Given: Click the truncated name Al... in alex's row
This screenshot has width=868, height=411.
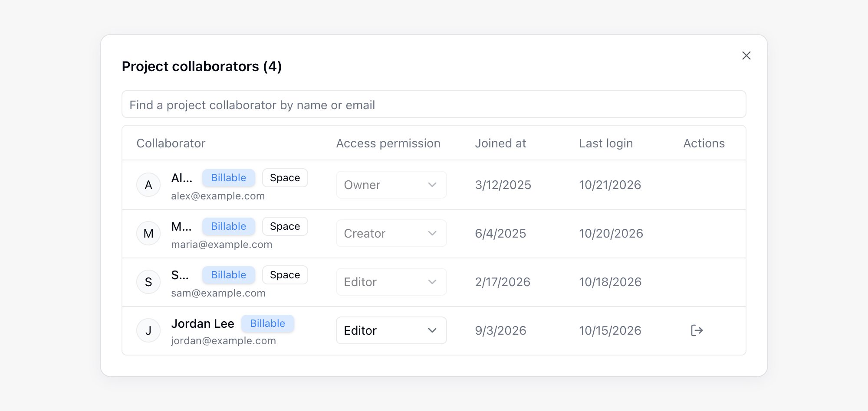Looking at the screenshot, I should coord(181,178).
